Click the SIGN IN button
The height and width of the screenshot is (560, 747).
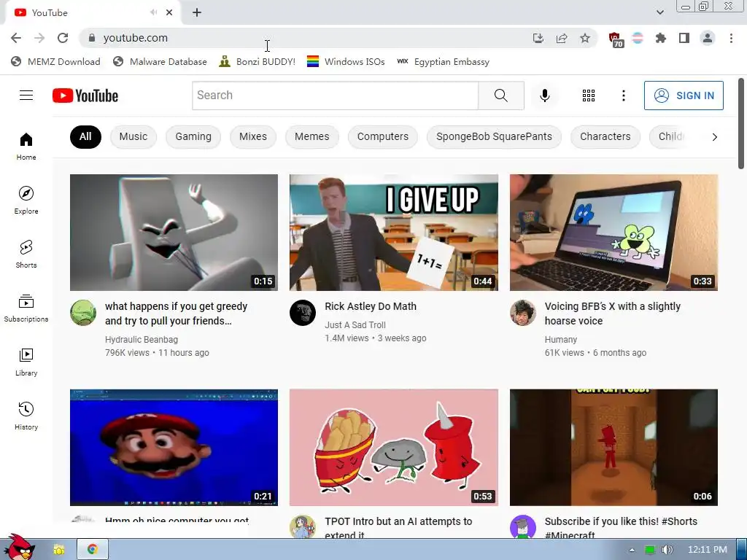coord(684,96)
